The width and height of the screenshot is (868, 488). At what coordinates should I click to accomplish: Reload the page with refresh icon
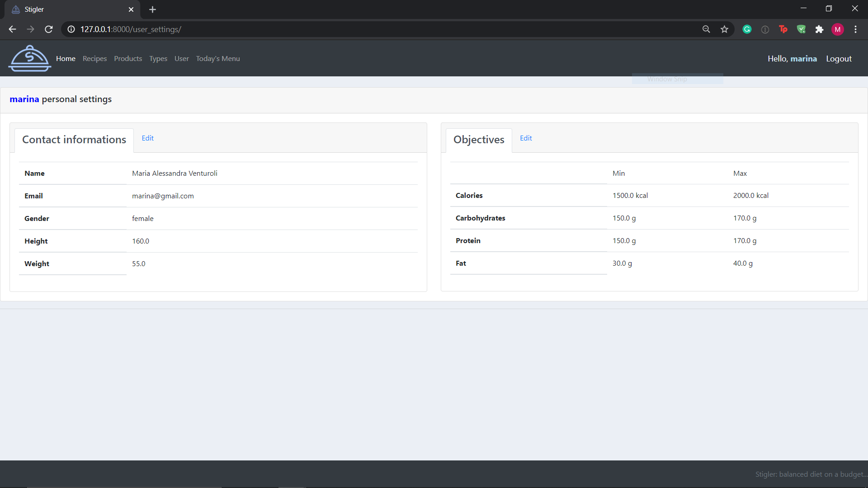coord(49,29)
